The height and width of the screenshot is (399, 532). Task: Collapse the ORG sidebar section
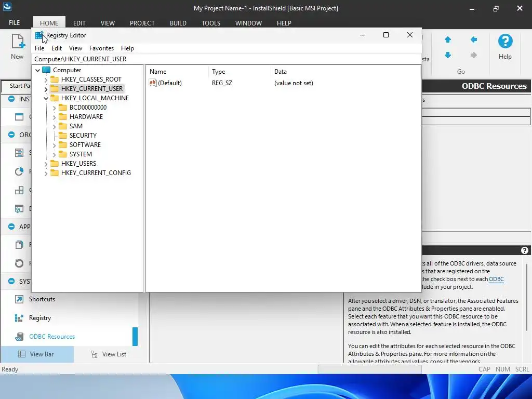11,135
